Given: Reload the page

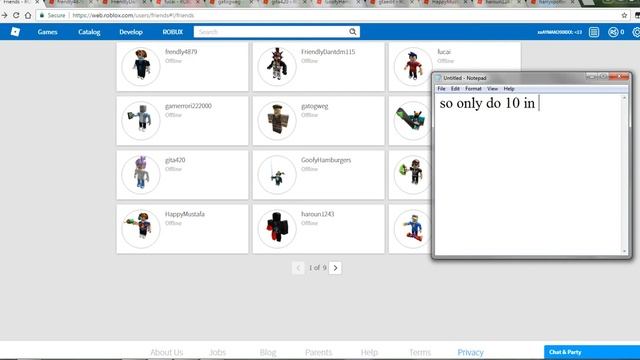Looking at the screenshot, I should [x=16, y=16].
